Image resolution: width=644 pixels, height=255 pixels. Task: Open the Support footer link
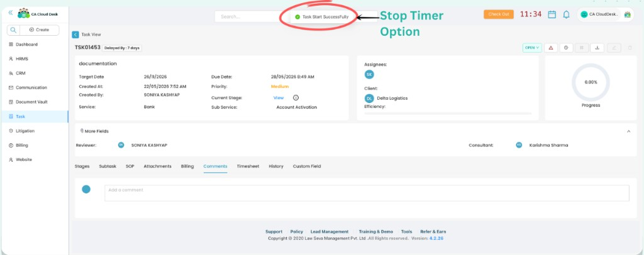[x=274, y=232]
